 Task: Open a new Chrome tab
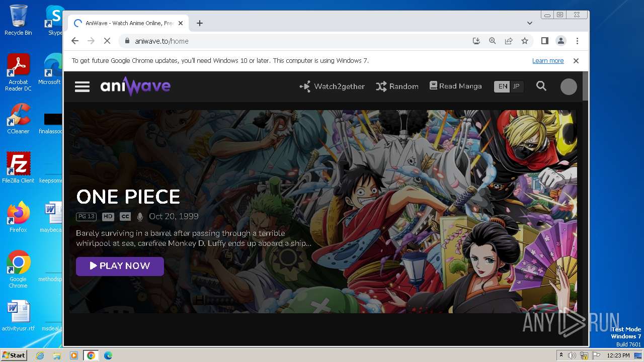pyautogui.click(x=200, y=23)
